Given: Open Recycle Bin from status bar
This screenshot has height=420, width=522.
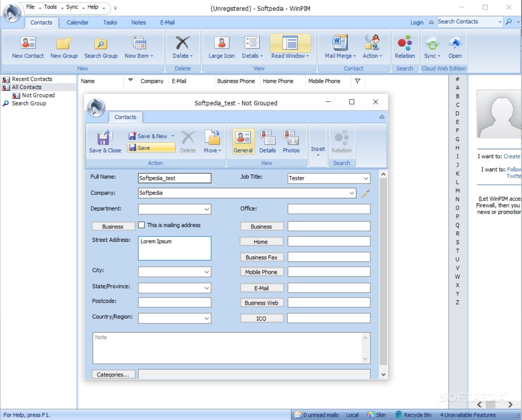Looking at the screenshot, I should coord(413,415).
